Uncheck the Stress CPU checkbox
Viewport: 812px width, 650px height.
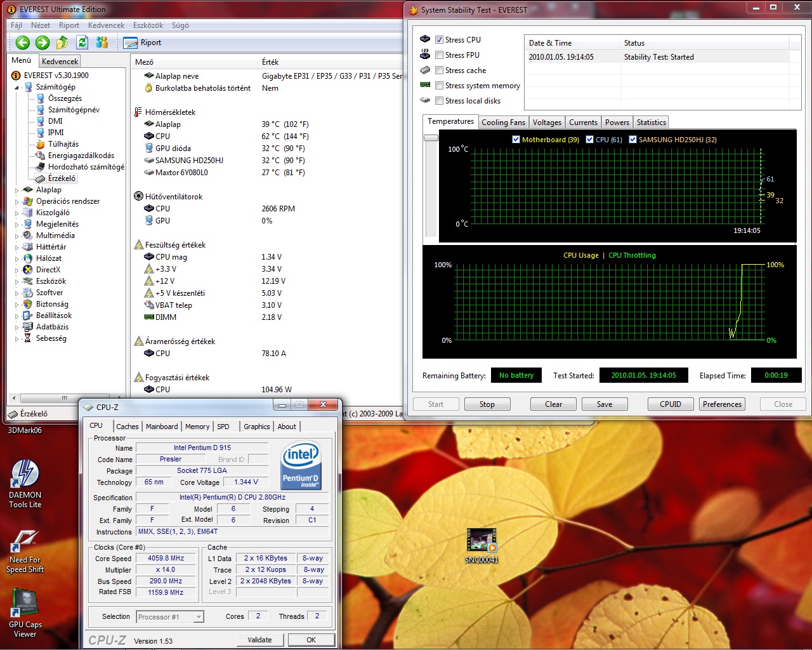click(439, 39)
